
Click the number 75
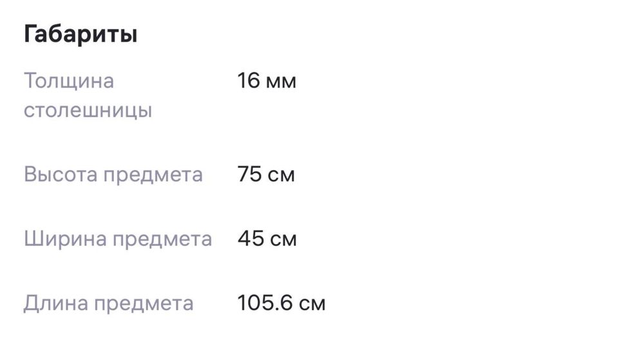coord(249,174)
